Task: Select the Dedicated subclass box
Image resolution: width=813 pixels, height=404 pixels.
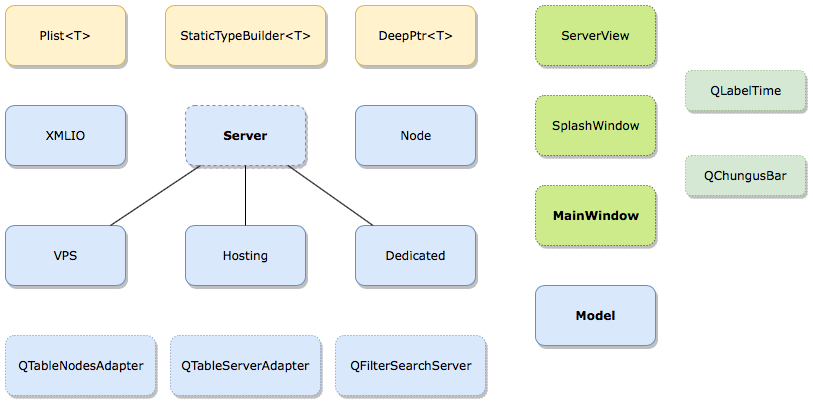Action: point(415,255)
